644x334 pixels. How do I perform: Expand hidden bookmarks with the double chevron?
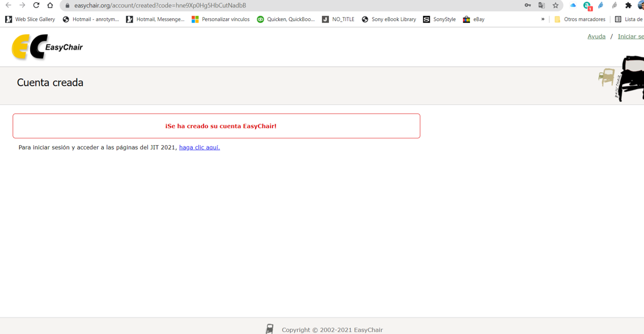pyautogui.click(x=543, y=19)
